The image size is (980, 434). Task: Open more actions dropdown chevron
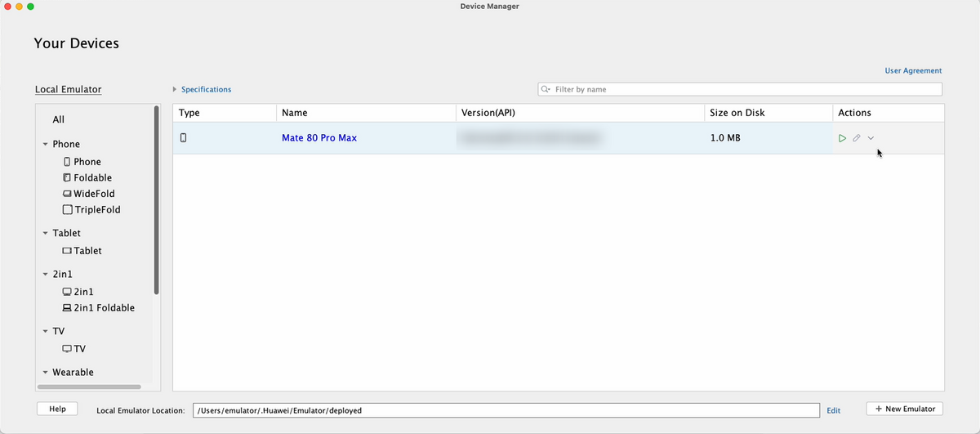(871, 138)
